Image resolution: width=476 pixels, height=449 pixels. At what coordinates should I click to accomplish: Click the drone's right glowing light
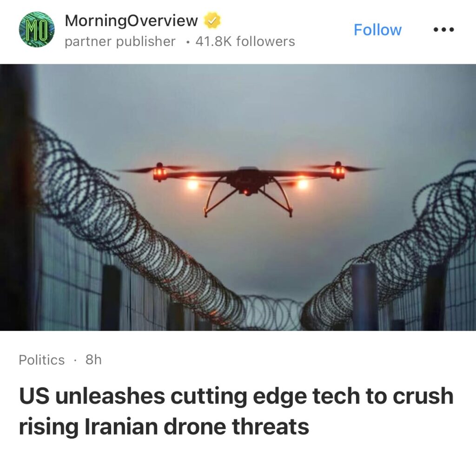pyautogui.click(x=302, y=184)
